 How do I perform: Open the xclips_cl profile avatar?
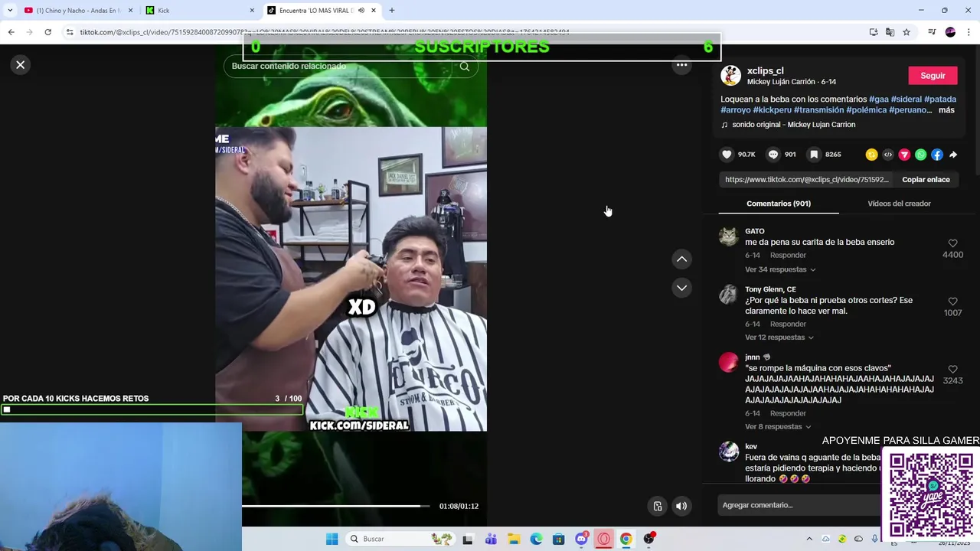coord(731,76)
